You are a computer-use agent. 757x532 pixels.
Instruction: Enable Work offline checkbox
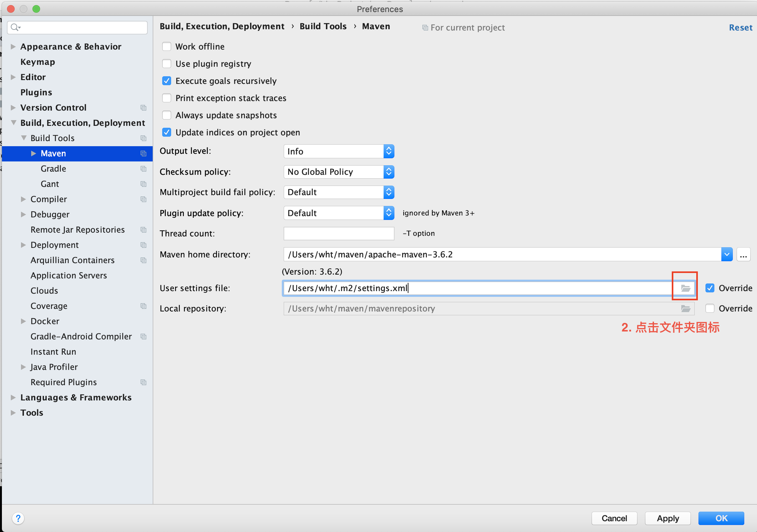pos(167,46)
